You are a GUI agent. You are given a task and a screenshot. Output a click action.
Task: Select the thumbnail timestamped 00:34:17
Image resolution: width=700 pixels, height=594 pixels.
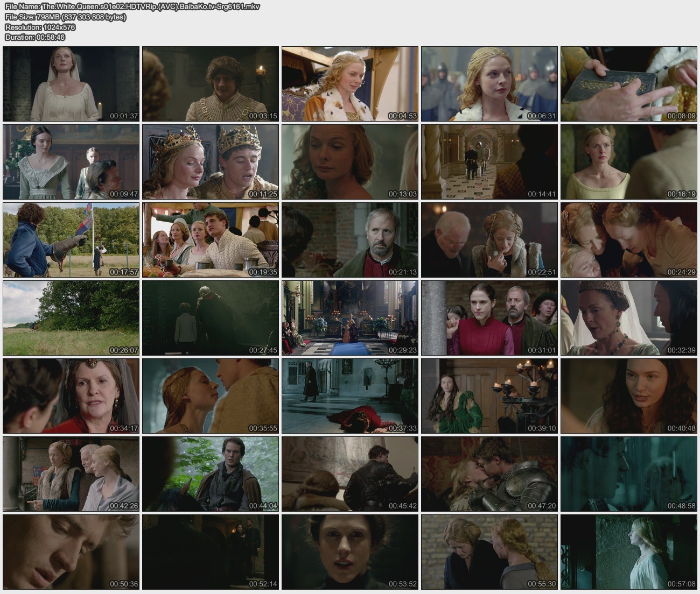(71, 396)
